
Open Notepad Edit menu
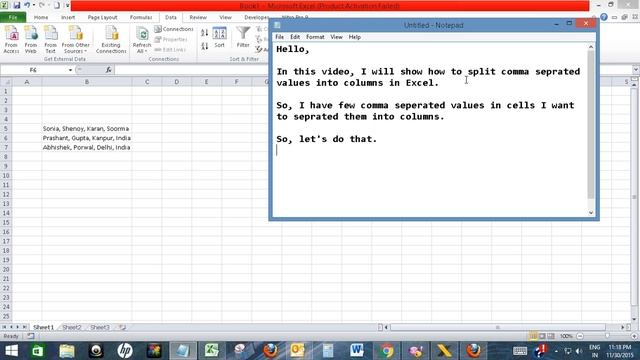[295, 37]
